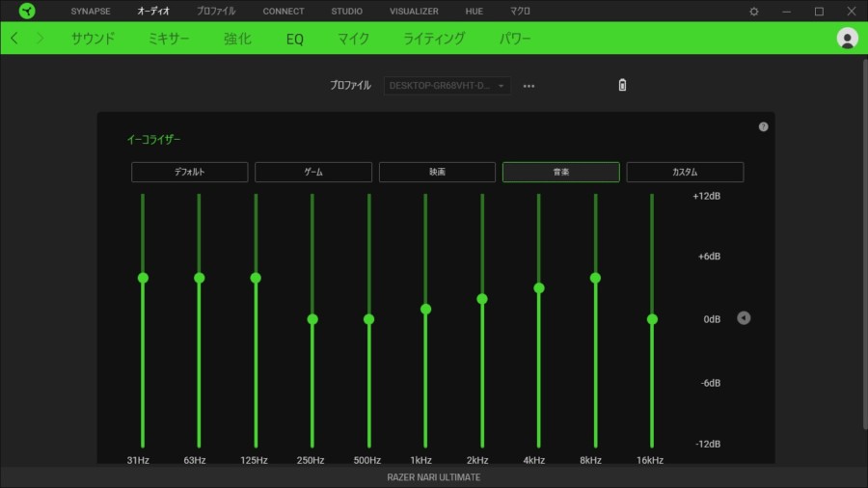Click the Razer logo icon
The image size is (868, 488).
[x=27, y=12]
